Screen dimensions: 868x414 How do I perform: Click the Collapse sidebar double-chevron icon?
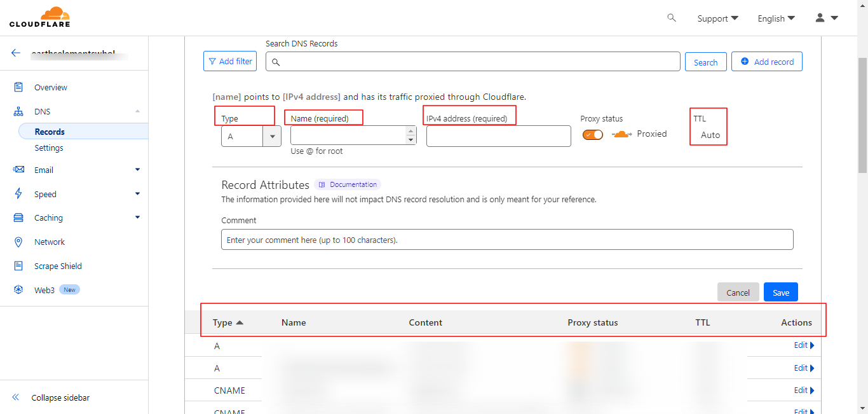[16, 397]
